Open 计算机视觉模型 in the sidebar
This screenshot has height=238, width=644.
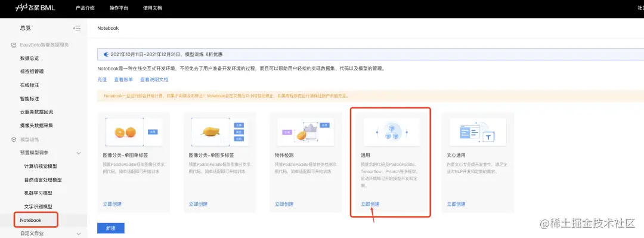[x=41, y=166]
